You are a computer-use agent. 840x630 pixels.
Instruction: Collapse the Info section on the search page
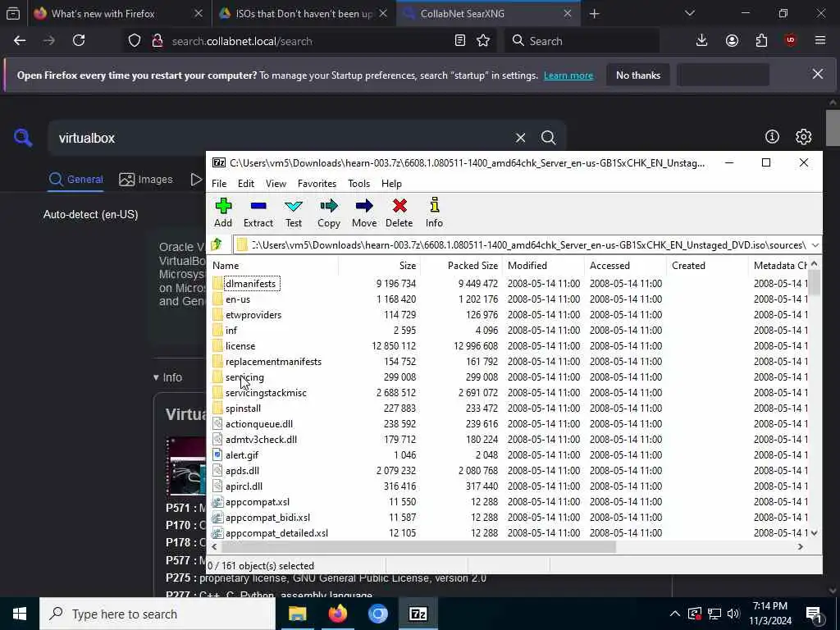click(x=167, y=377)
